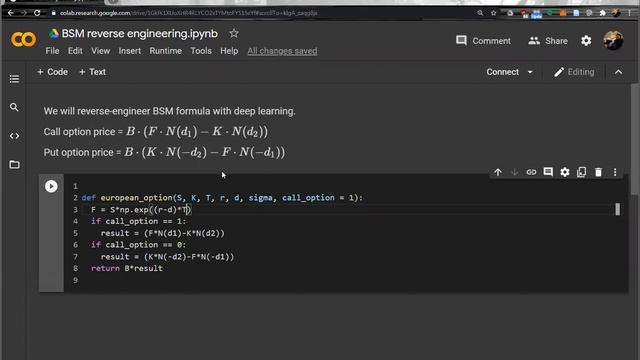
Task: Add a comment to the cell
Action: [548, 172]
